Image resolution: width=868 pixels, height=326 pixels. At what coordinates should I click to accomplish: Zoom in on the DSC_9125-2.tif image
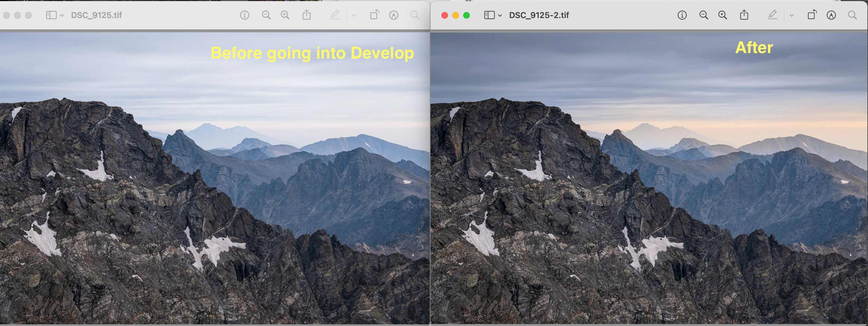pyautogui.click(x=722, y=15)
